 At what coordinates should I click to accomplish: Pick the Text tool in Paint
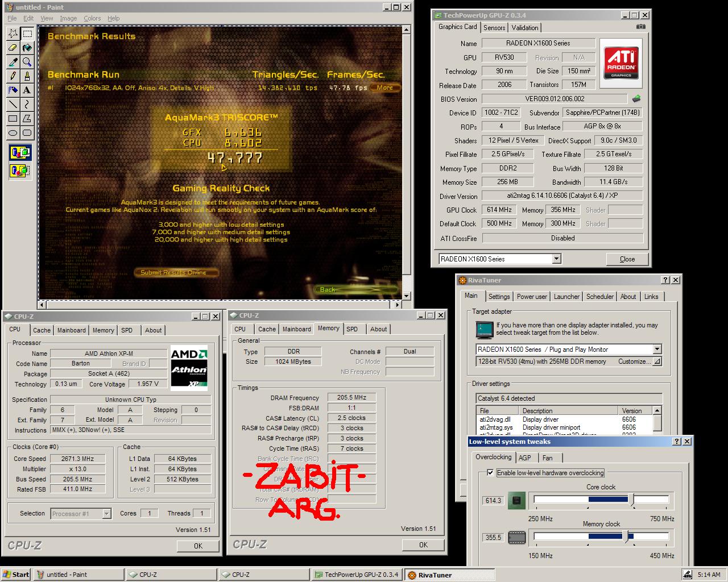click(x=27, y=90)
